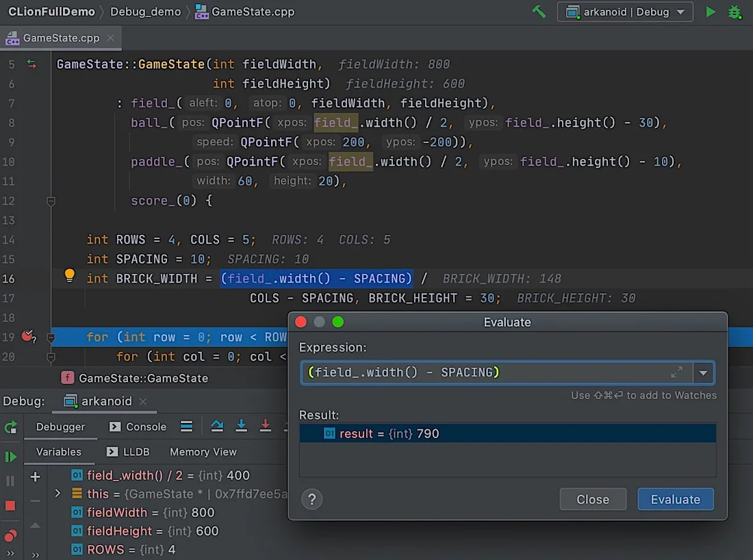753x560 pixels.
Task: Open the arkanoid | Debug configuration dropdown
Action: [x=625, y=12]
